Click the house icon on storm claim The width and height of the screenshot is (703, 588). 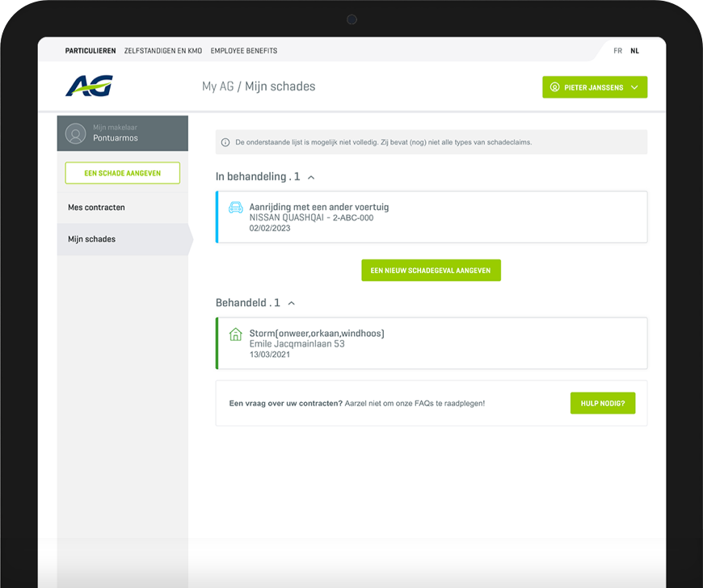pos(236,334)
